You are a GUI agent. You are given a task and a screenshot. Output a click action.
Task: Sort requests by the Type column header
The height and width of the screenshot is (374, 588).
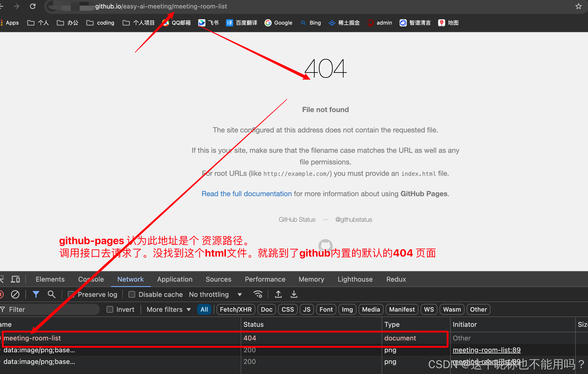[x=416, y=324]
